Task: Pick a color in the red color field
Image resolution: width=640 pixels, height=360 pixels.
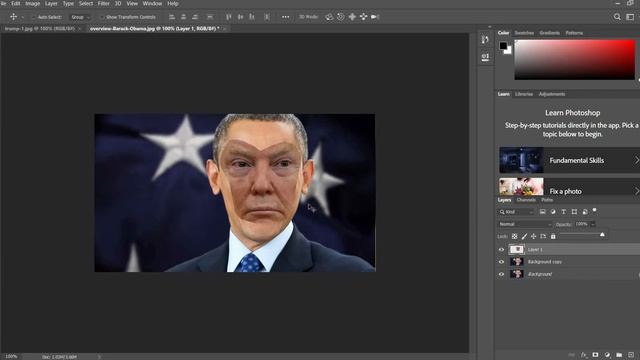Action: [x=575, y=60]
